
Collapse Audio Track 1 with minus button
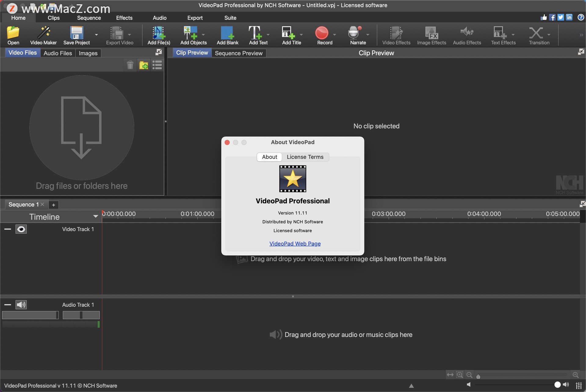point(8,305)
